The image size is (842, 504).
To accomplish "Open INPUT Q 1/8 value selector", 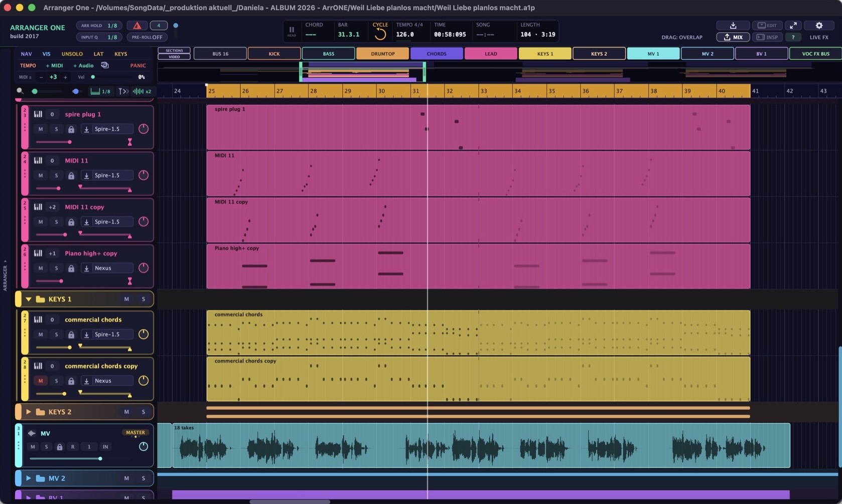I will 99,37.
